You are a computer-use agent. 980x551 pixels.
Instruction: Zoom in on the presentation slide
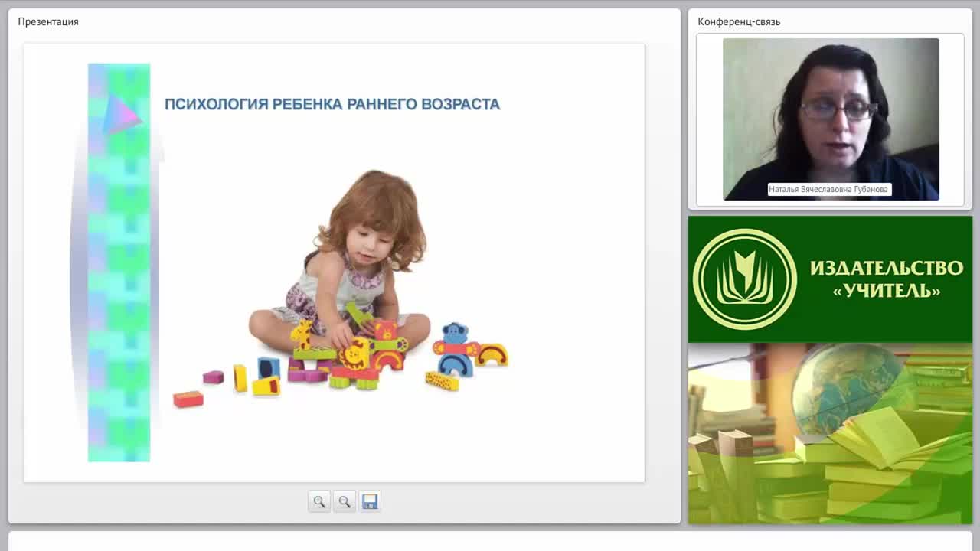click(319, 501)
